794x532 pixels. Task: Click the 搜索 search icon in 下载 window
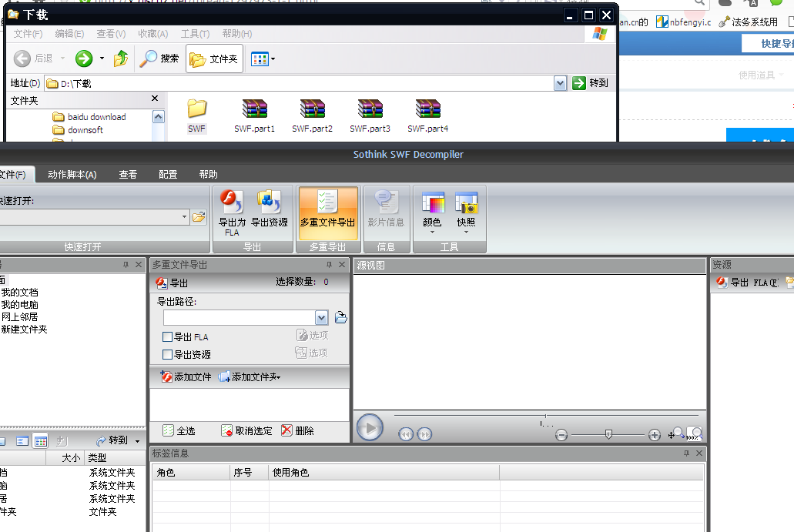159,59
